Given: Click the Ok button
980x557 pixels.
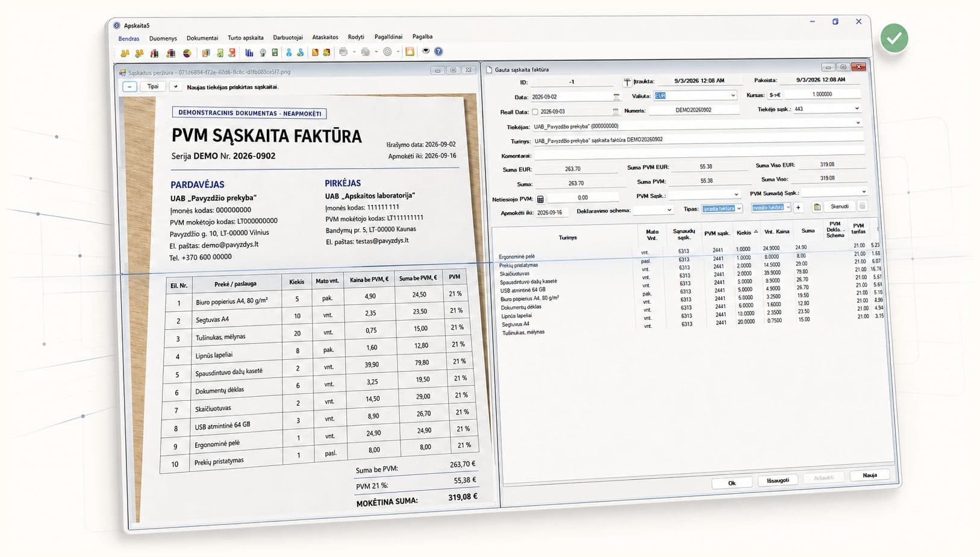Looking at the screenshot, I should point(732,483).
